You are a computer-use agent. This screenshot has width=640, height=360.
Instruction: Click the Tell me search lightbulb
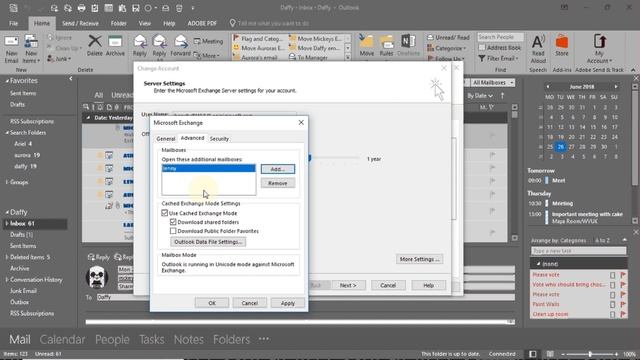click(x=232, y=23)
